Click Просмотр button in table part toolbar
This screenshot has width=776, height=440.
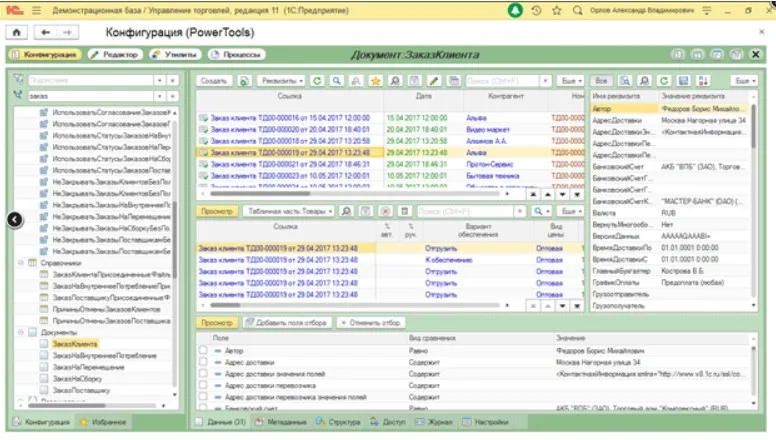(x=217, y=211)
